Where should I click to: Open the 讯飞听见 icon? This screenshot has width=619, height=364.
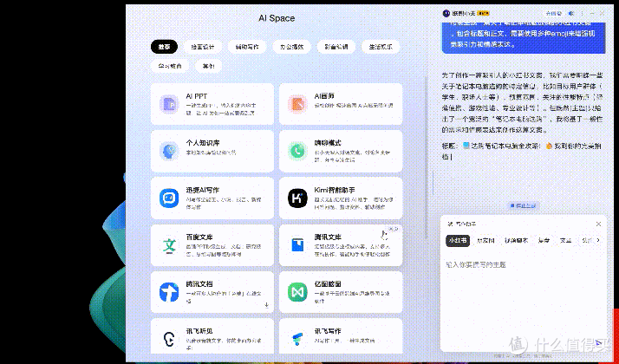click(x=169, y=339)
